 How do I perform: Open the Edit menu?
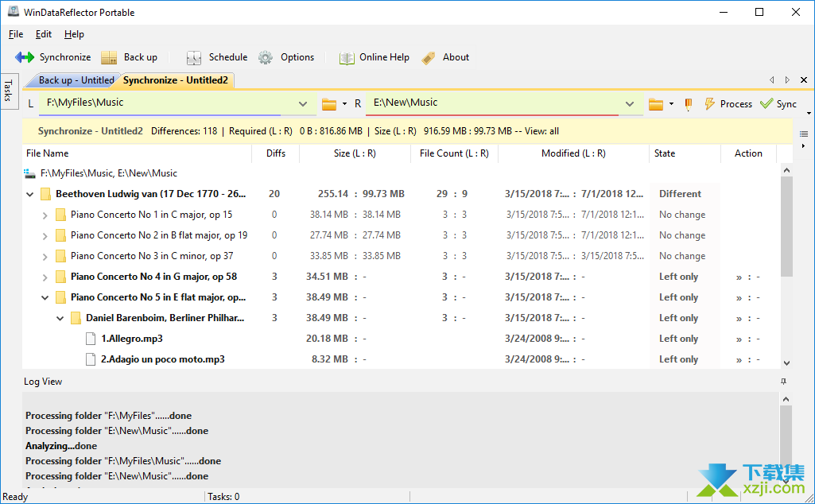pos(44,34)
